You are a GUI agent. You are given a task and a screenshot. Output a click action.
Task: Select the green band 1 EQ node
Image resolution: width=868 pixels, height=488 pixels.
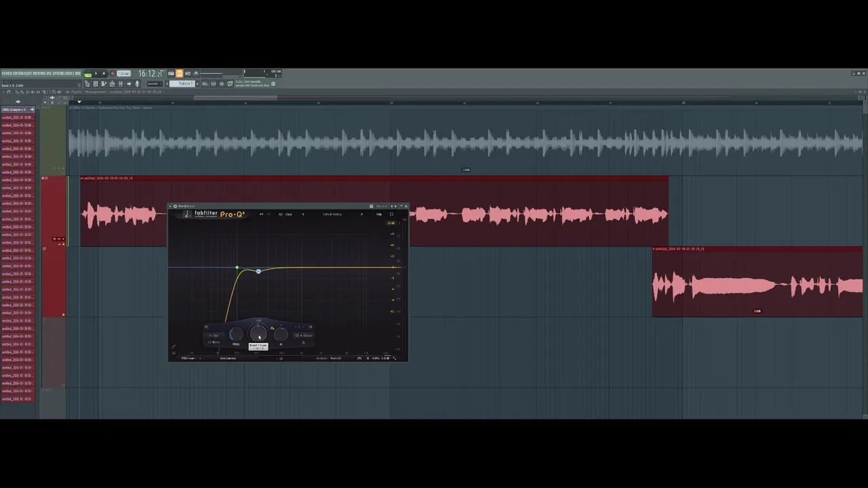tap(237, 268)
